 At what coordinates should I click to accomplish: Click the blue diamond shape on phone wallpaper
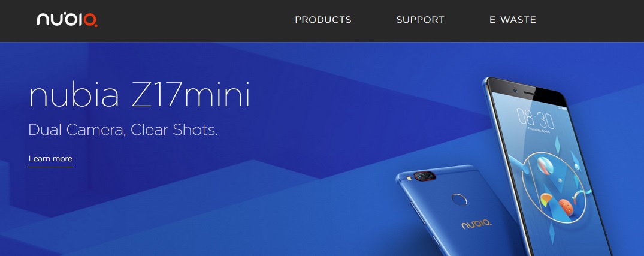[x=557, y=143]
